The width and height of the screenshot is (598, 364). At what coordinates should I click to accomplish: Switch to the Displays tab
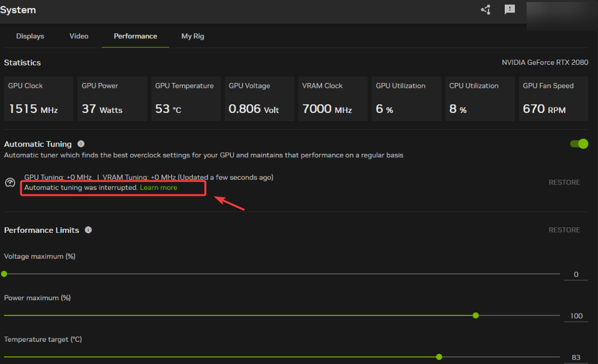[30, 36]
